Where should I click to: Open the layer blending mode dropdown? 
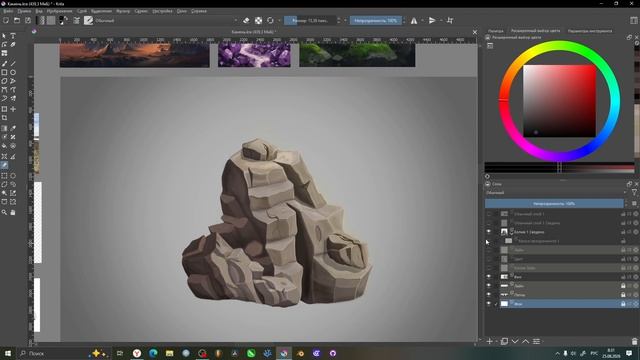pyautogui.click(x=556, y=193)
